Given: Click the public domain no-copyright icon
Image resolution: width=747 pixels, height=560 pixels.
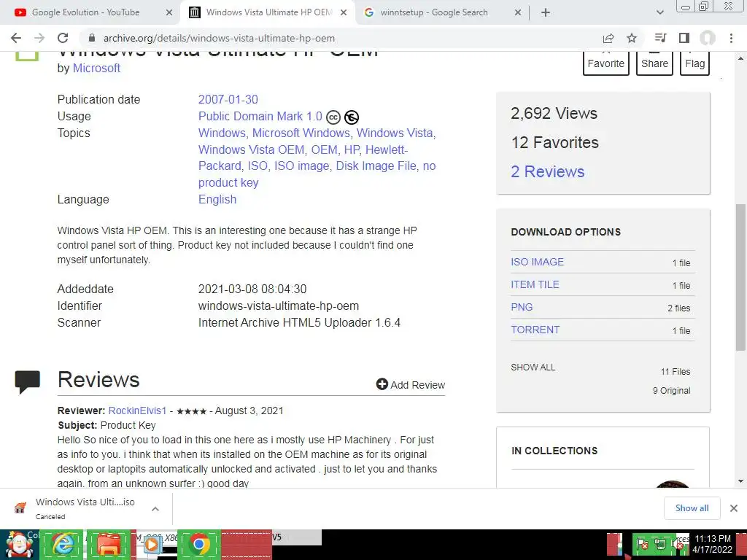Looking at the screenshot, I should click(x=352, y=117).
